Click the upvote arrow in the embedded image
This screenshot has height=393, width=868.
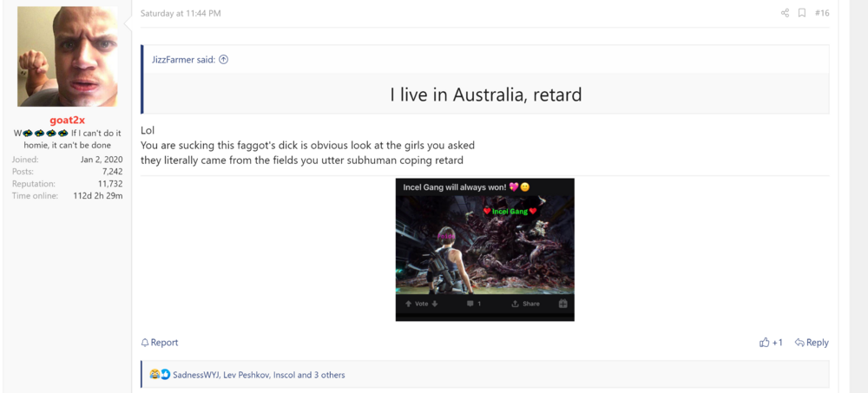click(408, 304)
